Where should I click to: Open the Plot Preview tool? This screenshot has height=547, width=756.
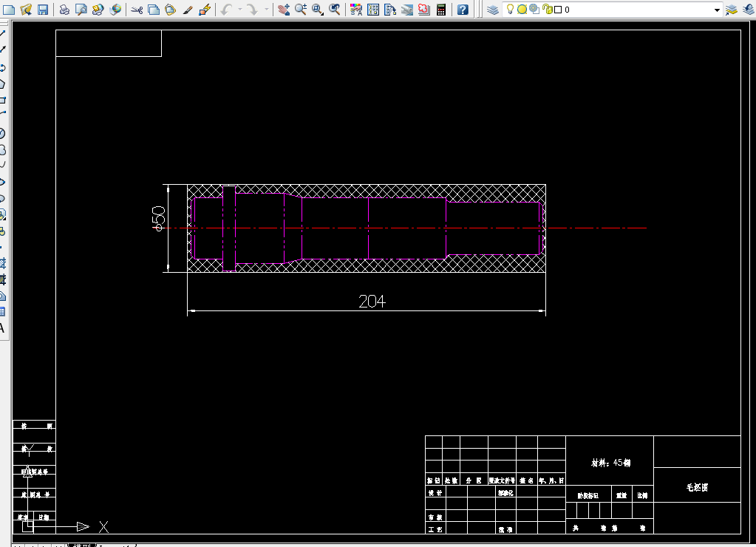click(x=81, y=9)
